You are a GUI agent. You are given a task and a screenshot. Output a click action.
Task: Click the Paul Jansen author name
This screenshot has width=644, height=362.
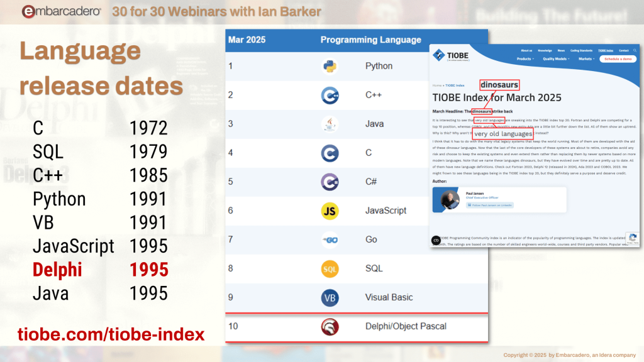(x=474, y=194)
